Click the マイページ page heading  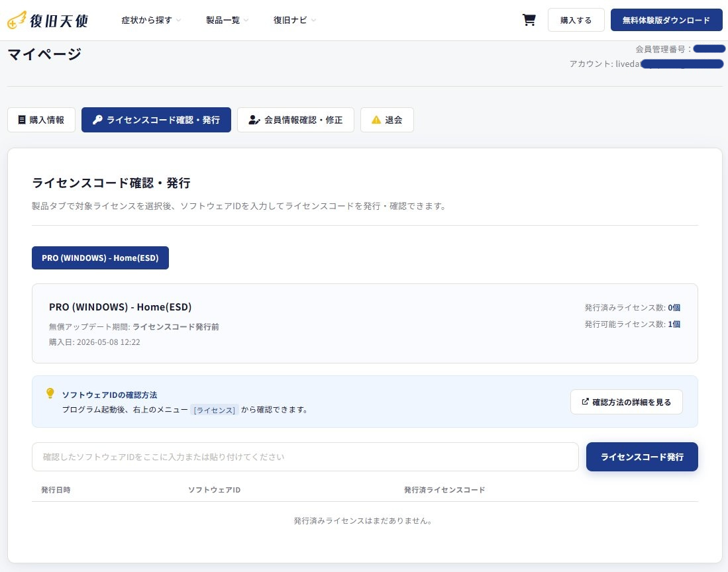(x=44, y=54)
